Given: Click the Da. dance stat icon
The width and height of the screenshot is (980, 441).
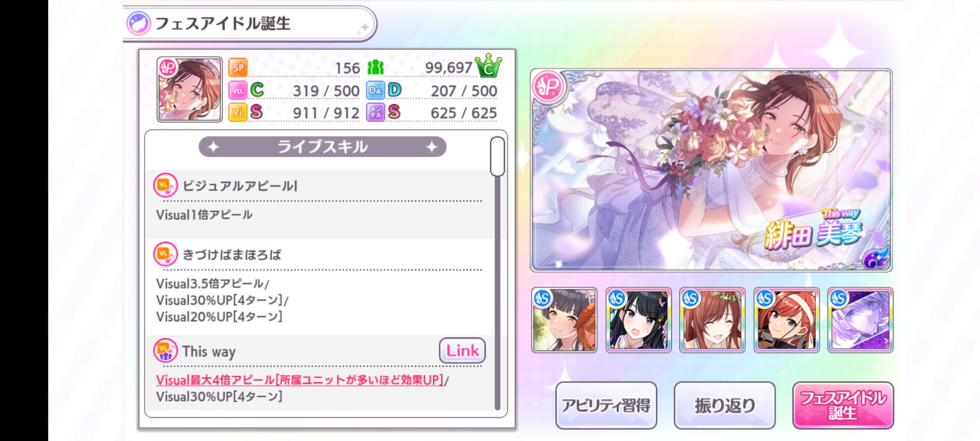Looking at the screenshot, I should coord(375,90).
